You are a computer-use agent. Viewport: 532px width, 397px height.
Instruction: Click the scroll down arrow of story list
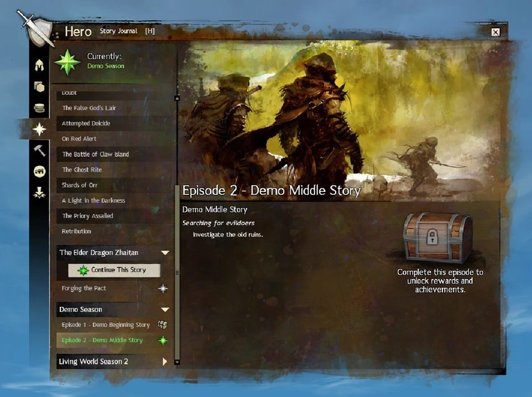177,362
